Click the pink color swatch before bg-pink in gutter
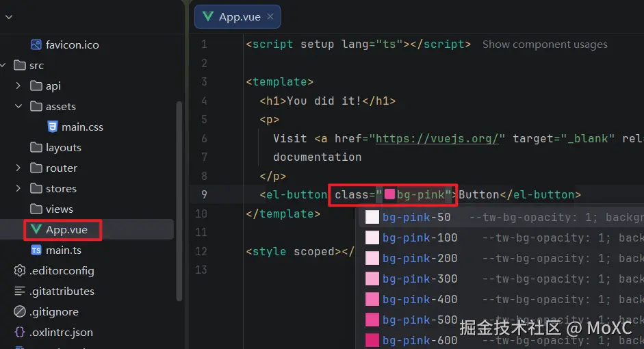 point(389,194)
